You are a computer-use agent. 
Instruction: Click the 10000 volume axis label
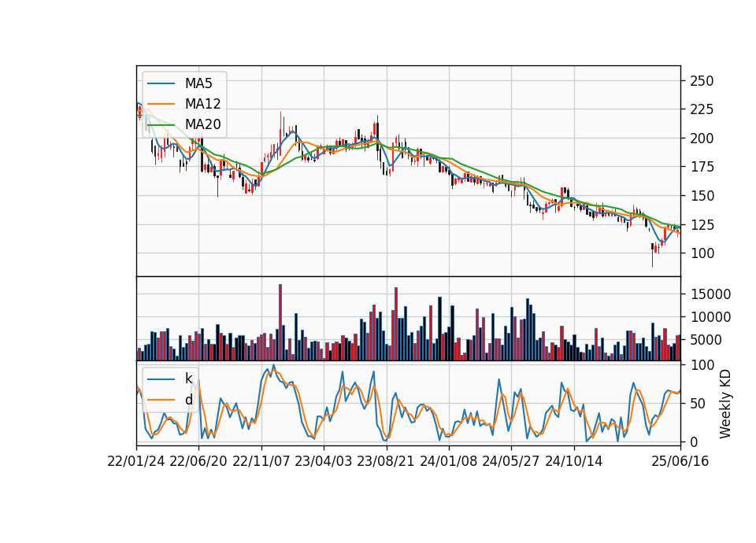coord(710,317)
